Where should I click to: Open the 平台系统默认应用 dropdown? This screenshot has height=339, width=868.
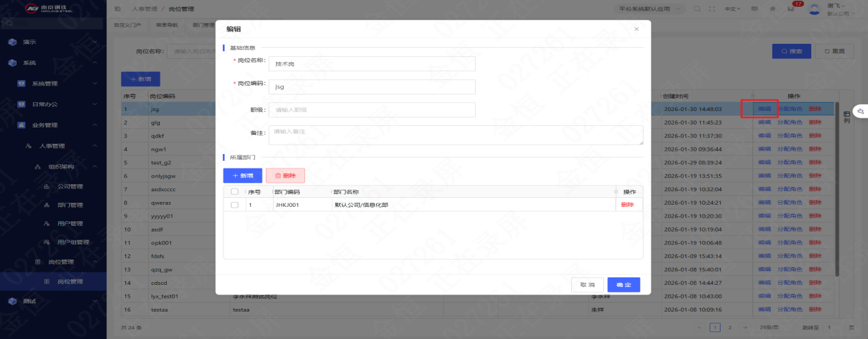649,9
